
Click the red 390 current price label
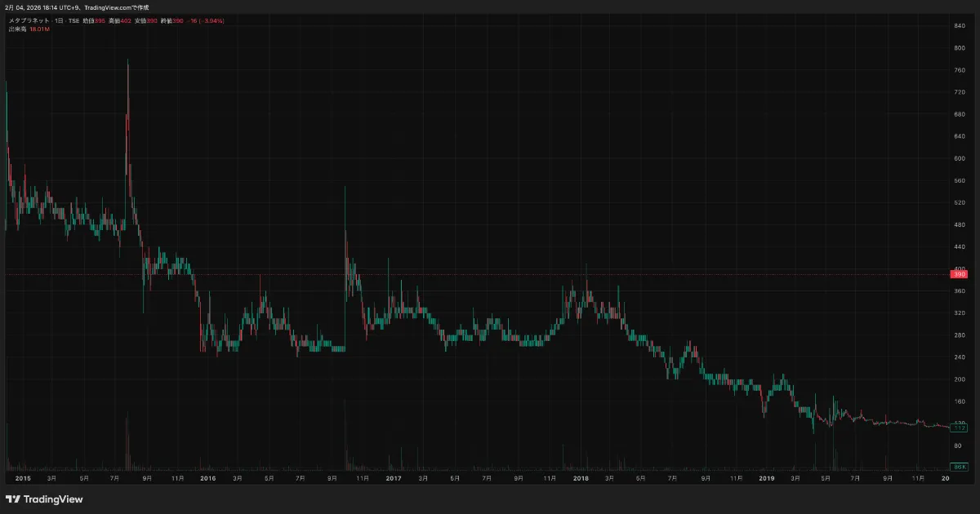click(x=960, y=274)
